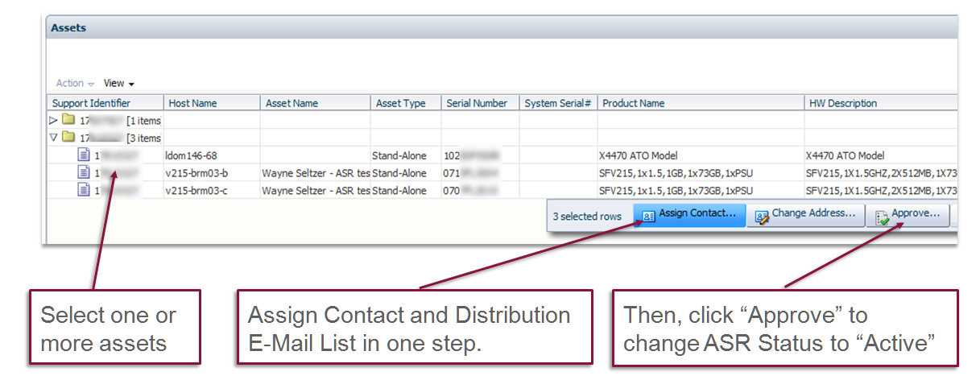Click the contact card icon on Assign Contact
980x376 pixels.
pyautogui.click(x=648, y=216)
